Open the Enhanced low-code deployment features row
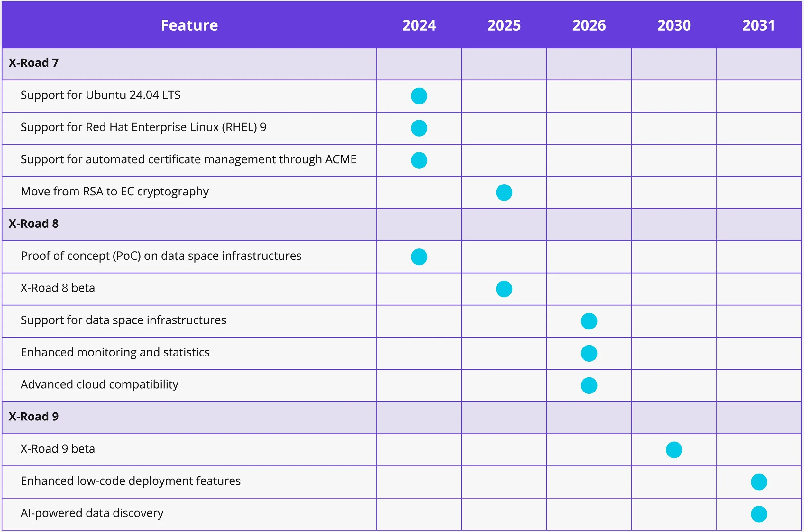 (130, 481)
